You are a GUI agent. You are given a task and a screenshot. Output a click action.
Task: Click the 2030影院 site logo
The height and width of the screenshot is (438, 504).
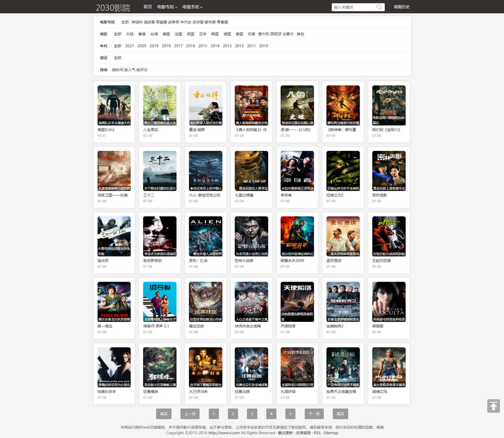click(113, 7)
